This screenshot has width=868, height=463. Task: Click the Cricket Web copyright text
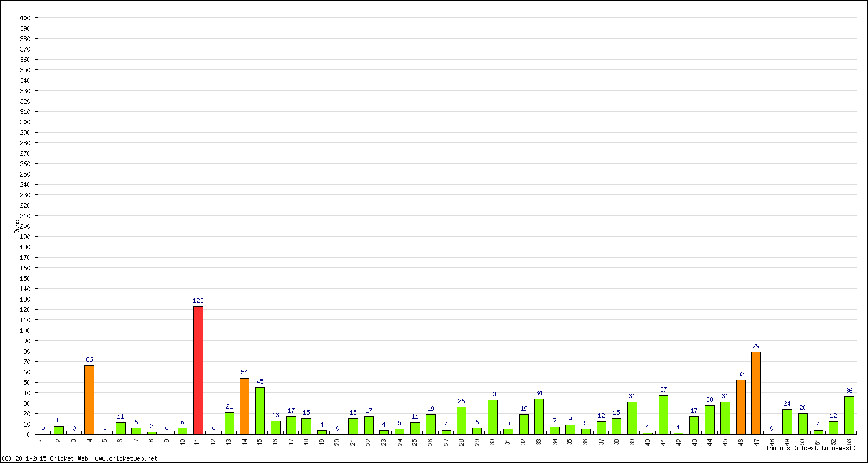pos(81,458)
